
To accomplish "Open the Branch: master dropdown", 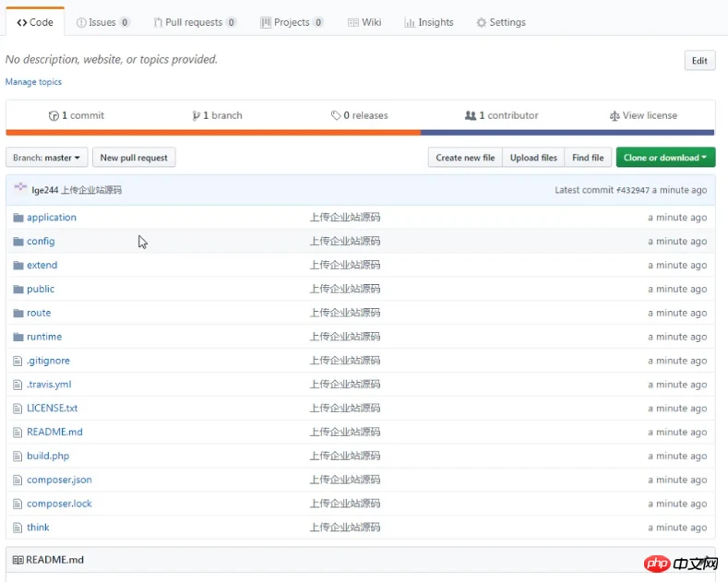I will tap(46, 158).
